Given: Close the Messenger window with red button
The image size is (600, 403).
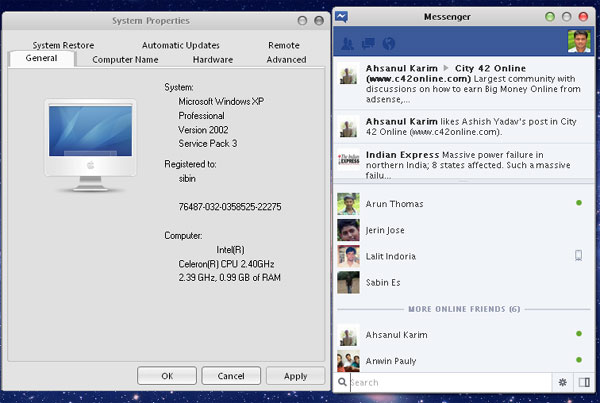Looking at the screenshot, I should 583,17.
